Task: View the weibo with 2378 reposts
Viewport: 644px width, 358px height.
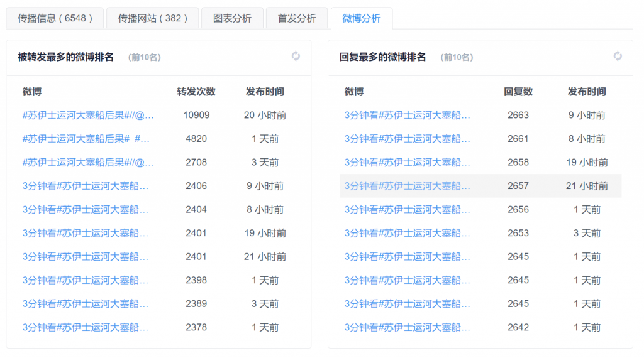Action: click(86, 327)
